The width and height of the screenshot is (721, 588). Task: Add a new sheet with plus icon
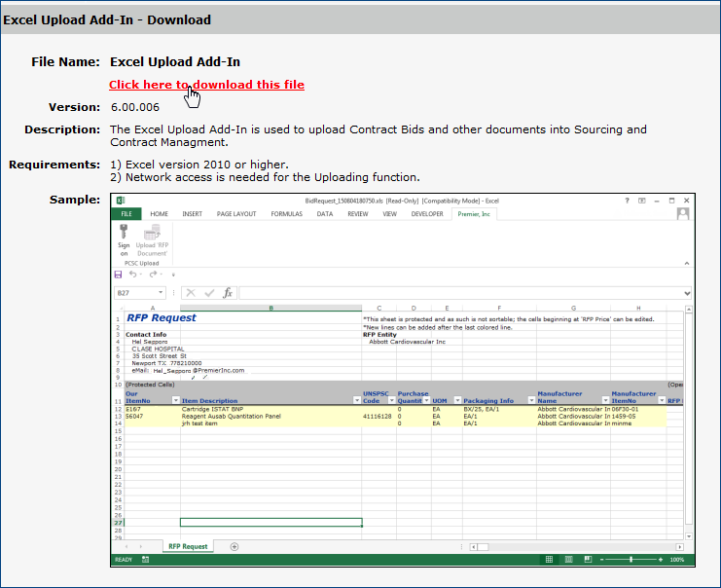(x=234, y=546)
